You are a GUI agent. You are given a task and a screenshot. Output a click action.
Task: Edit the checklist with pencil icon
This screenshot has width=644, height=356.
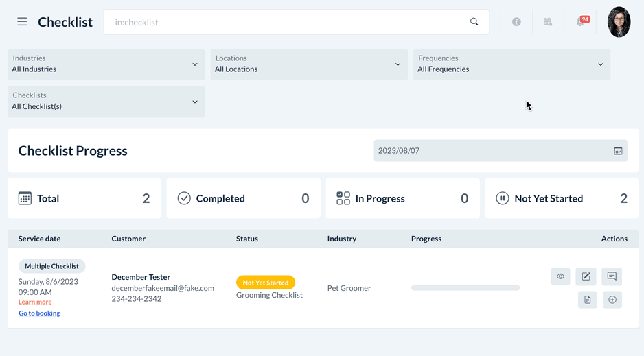point(586,276)
